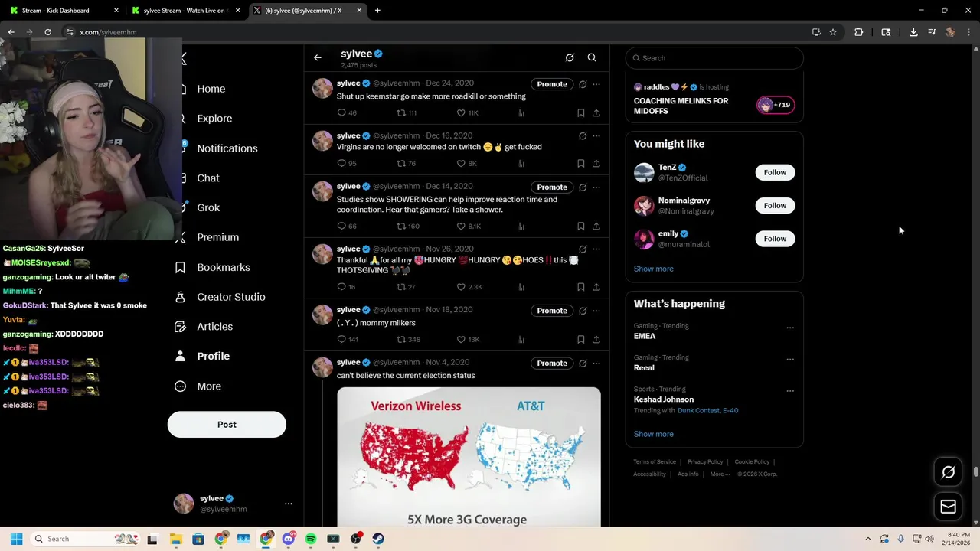Follow emily
Screen dimensions: 980x551
775,239
